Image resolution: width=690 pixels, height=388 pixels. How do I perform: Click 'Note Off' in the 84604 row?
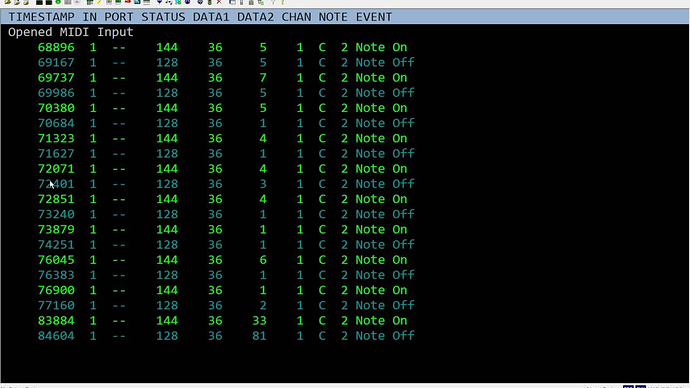click(385, 336)
